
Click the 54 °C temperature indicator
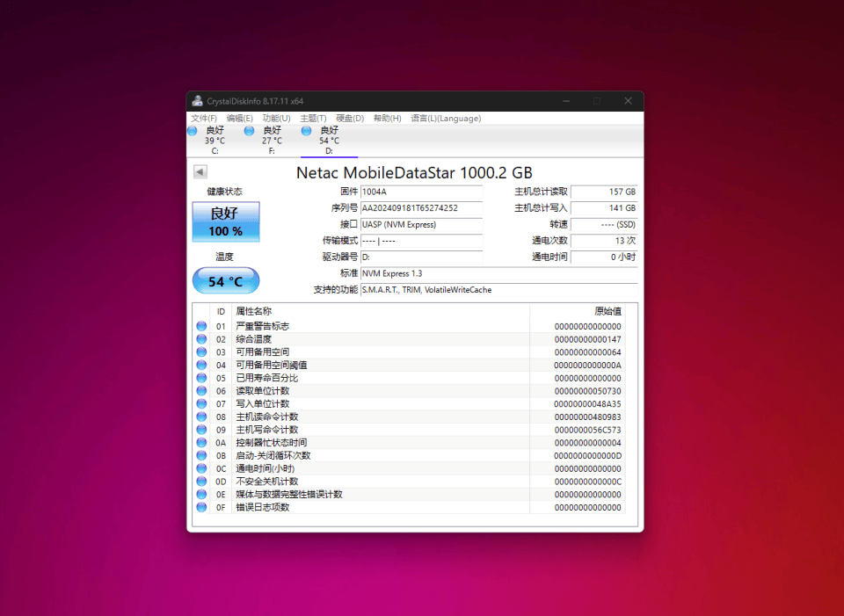(x=226, y=281)
